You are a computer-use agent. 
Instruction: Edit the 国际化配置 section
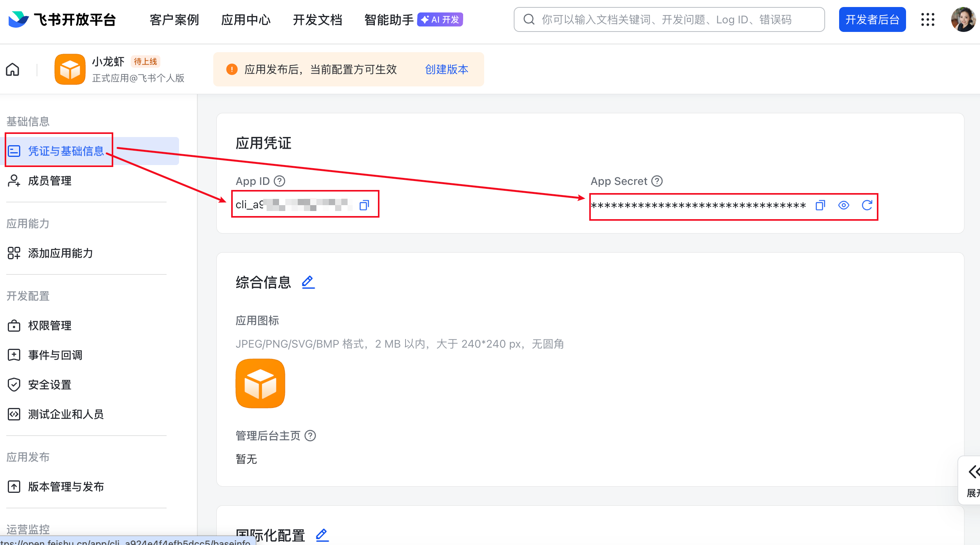(x=322, y=535)
